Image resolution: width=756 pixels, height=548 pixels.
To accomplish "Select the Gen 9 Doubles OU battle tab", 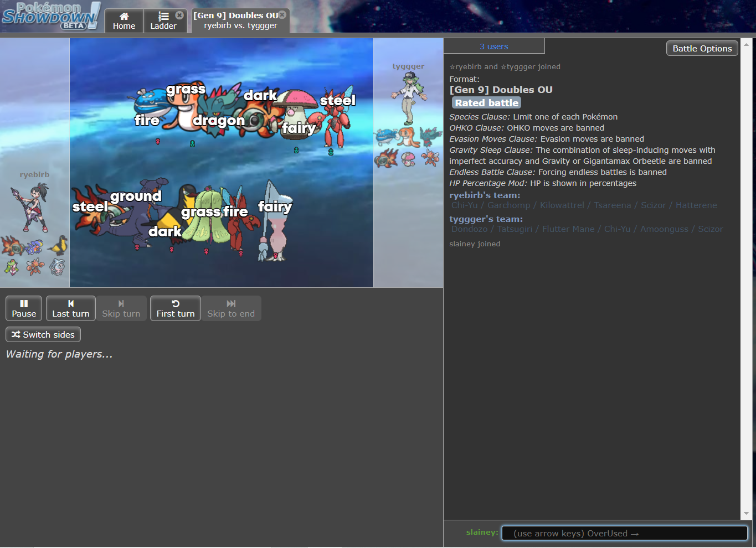I will [240, 21].
